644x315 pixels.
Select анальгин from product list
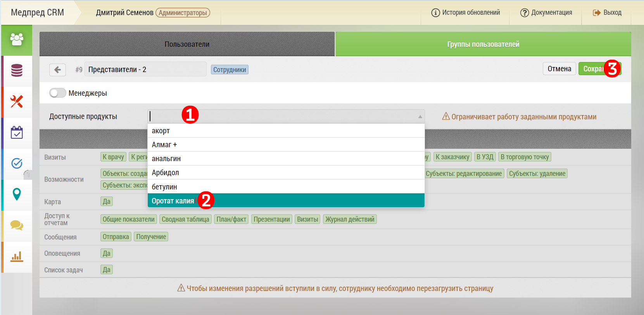tap(286, 158)
